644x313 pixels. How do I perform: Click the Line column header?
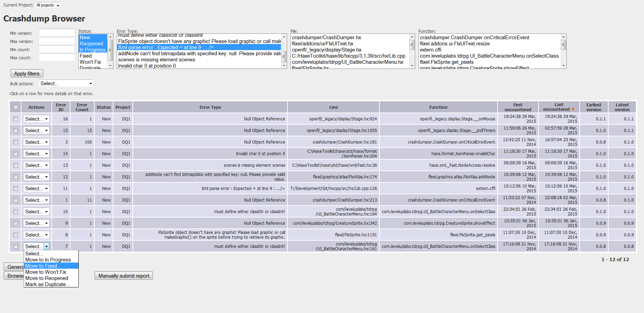point(333,107)
